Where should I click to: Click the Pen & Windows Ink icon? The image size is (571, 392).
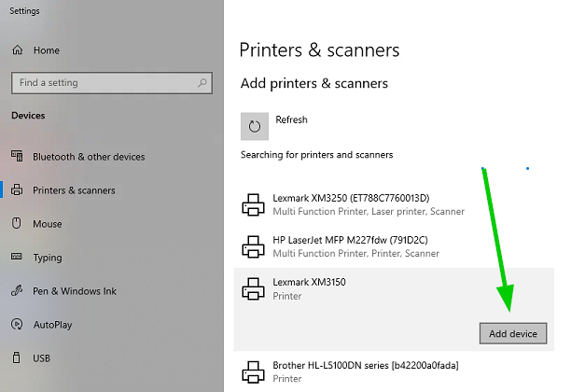pyautogui.click(x=17, y=290)
